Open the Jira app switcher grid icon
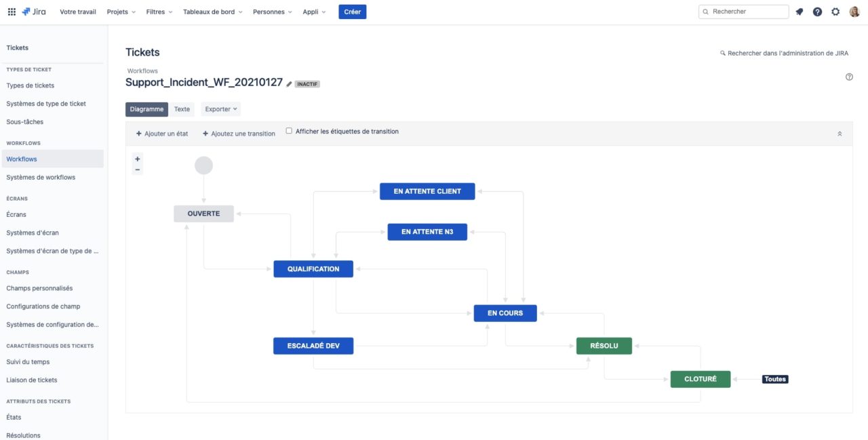Image resolution: width=868 pixels, height=440 pixels. coord(12,11)
